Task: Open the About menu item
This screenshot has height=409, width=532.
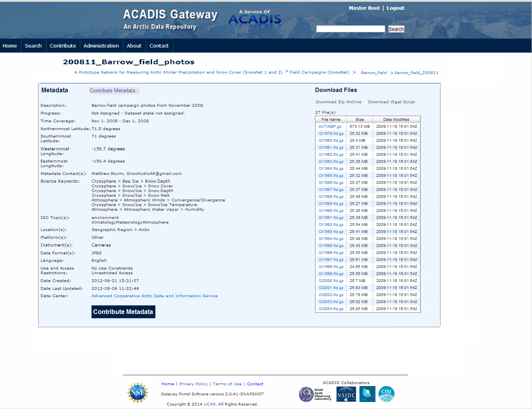Action: [x=134, y=46]
